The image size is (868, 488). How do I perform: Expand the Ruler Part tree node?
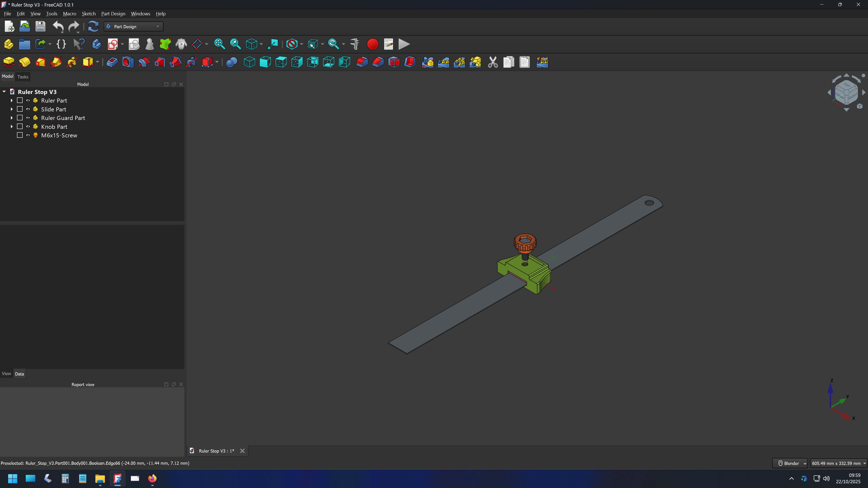12,100
